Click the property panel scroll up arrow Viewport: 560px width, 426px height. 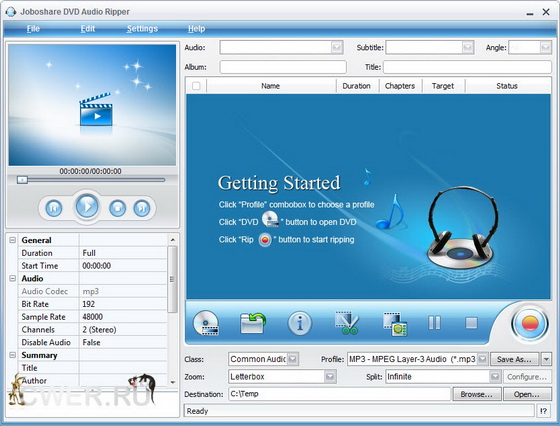point(172,240)
